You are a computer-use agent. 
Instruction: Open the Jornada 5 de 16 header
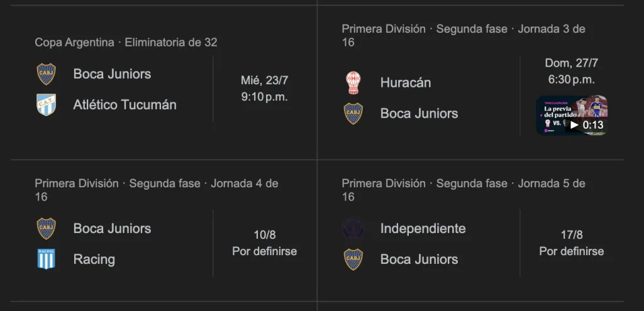463,190
